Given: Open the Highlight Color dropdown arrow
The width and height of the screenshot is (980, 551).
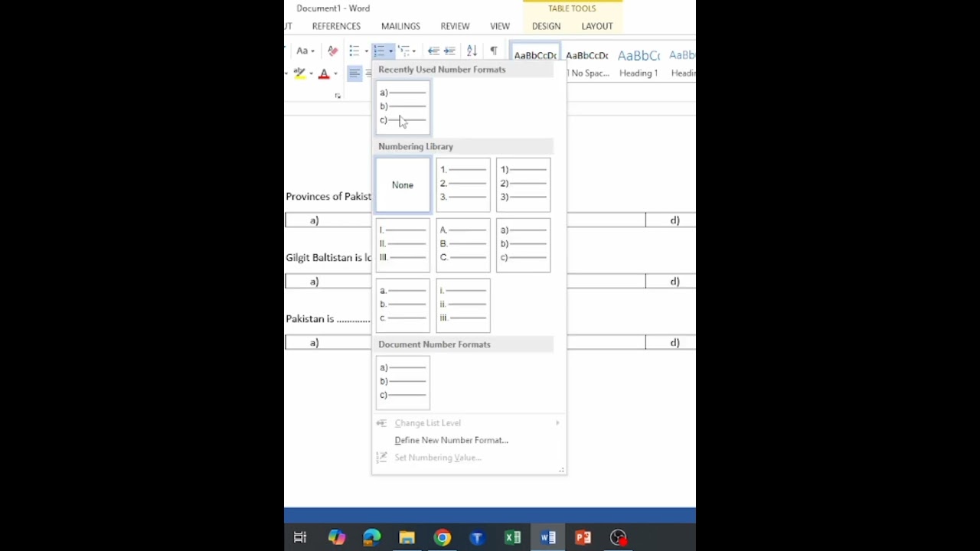Looking at the screenshot, I should click(x=311, y=73).
